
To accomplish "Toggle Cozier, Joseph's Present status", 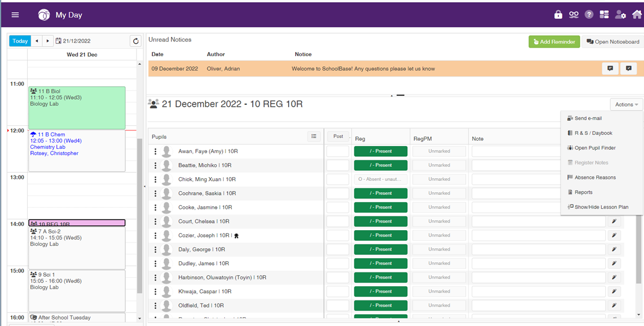I will tap(380, 235).
